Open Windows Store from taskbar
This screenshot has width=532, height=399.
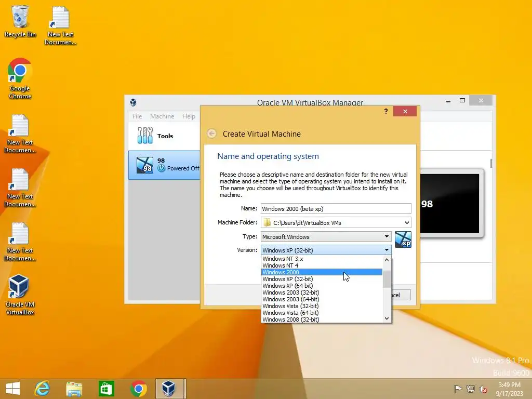pos(106,389)
